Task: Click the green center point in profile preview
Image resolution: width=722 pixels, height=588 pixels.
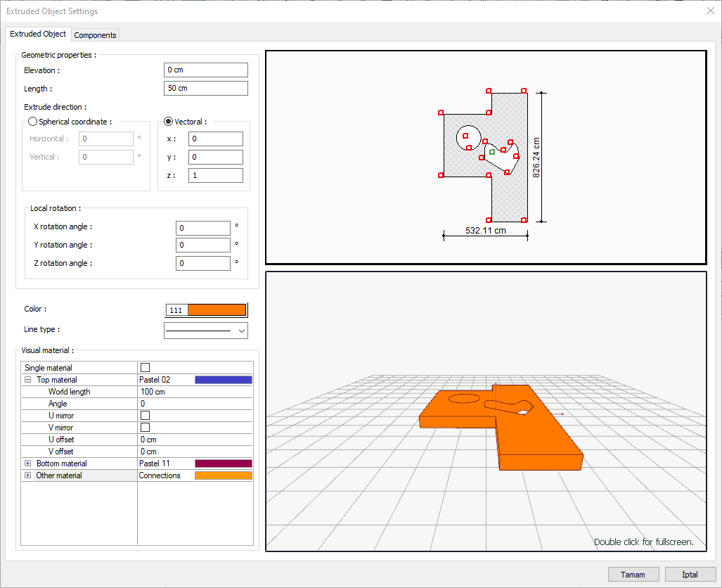Action: coord(492,151)
